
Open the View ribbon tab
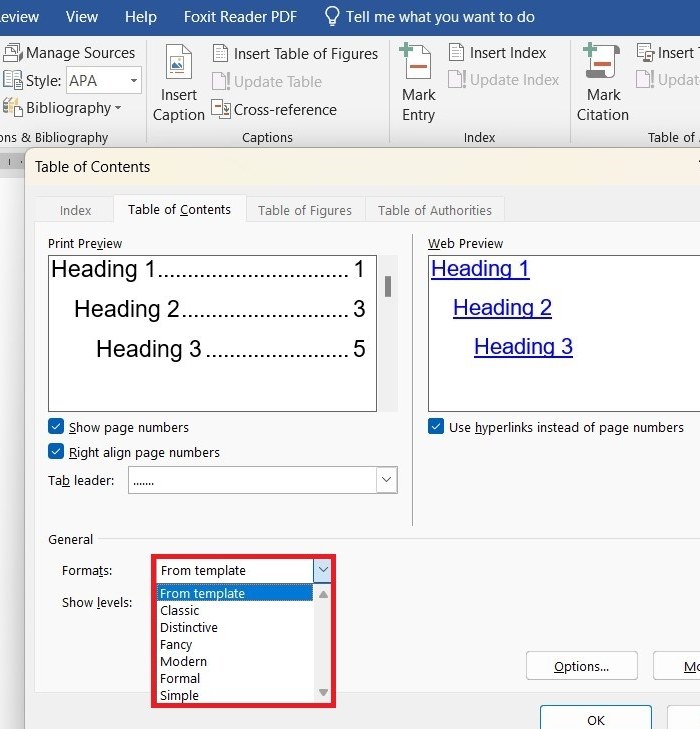[82, 17]
